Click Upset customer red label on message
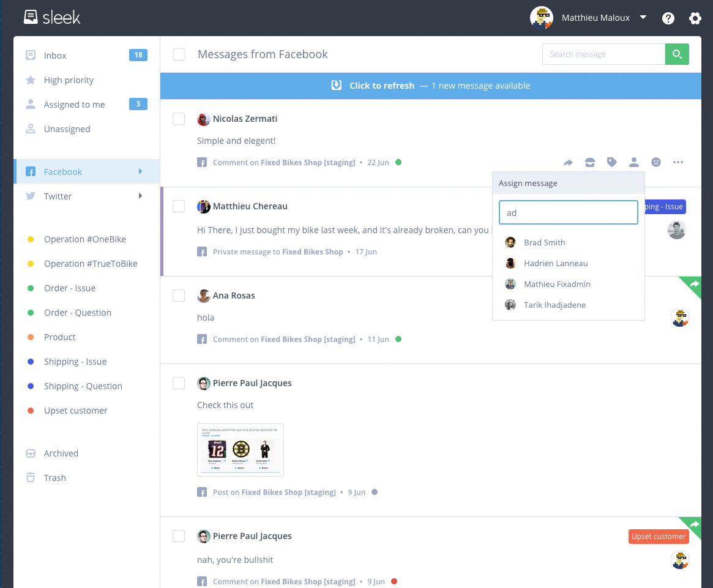713x588 pixels. click(659, 537)
